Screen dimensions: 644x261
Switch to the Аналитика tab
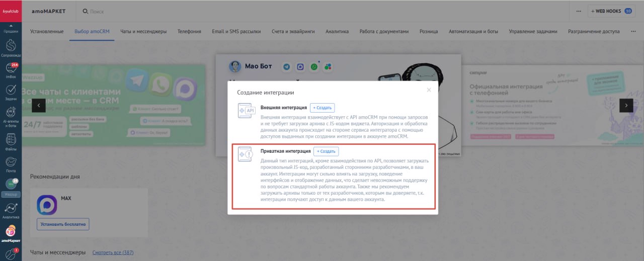point(337,31)
